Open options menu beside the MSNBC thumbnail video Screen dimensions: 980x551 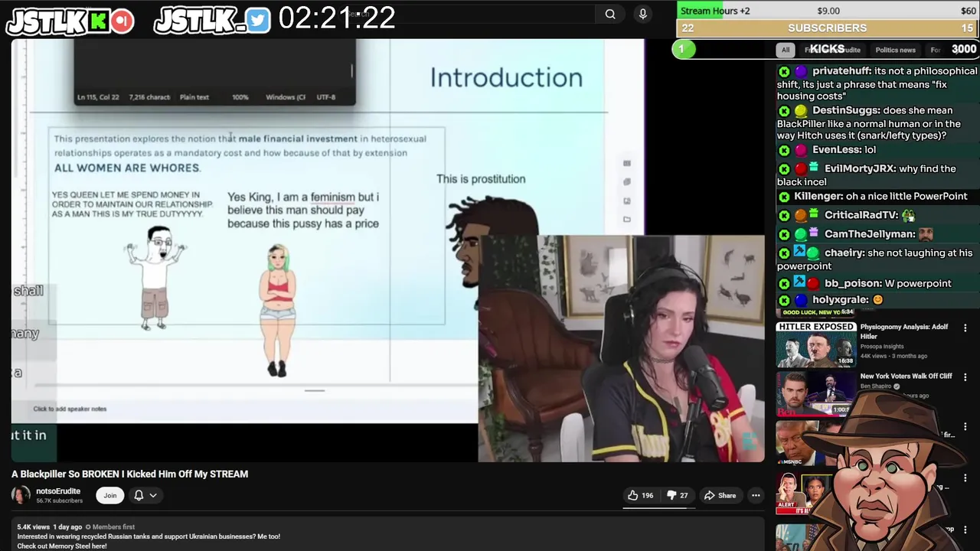pyautogui.click(x=965, y=426)
